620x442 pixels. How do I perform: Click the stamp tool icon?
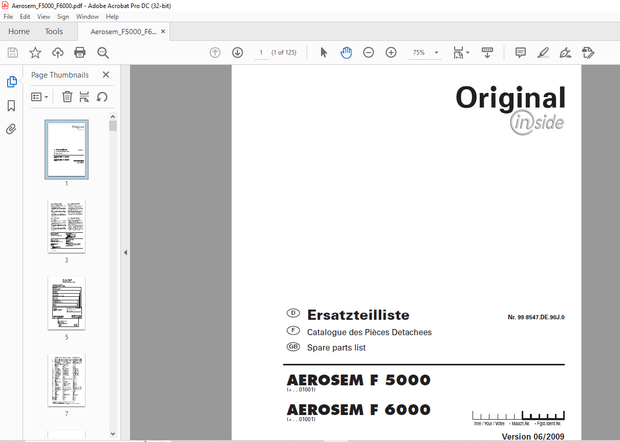tap(588, 53)
